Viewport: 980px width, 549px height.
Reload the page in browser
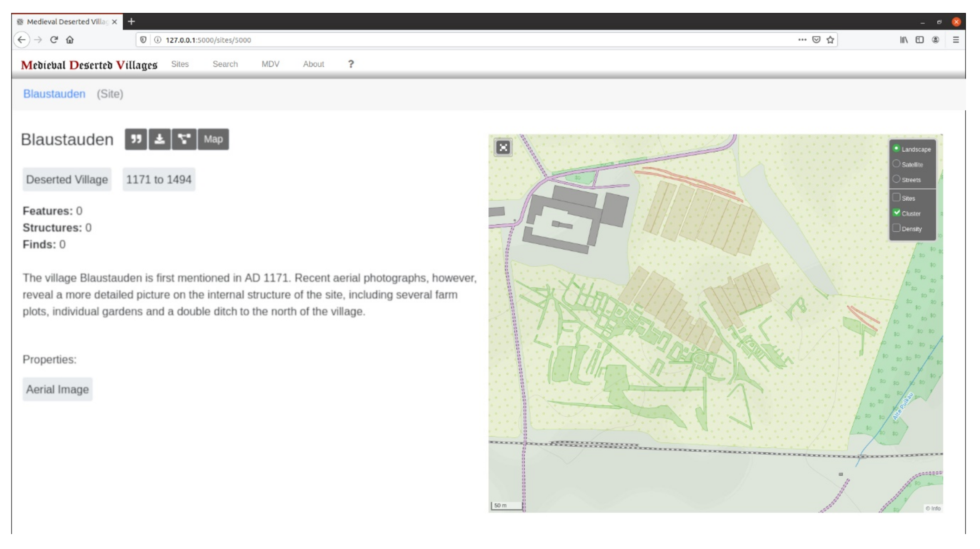(54, 40)
